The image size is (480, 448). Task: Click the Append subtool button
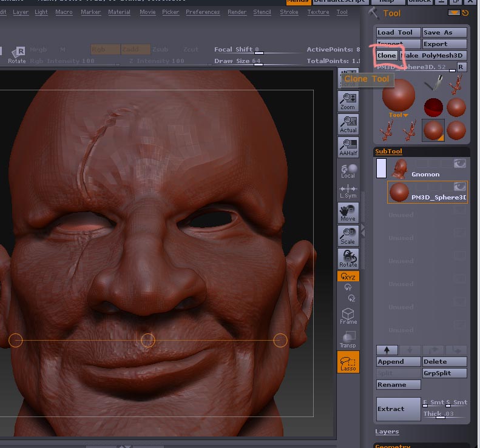399,362
